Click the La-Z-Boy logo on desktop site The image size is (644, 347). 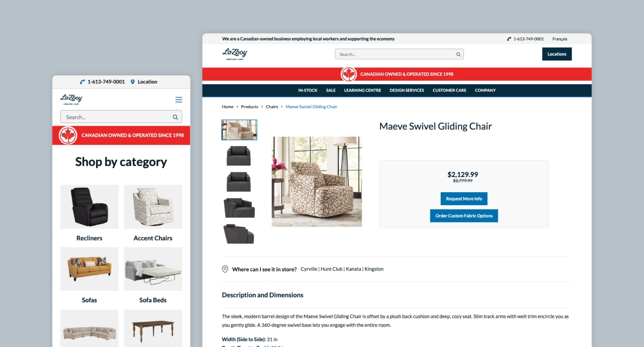(x=234, y=54)
